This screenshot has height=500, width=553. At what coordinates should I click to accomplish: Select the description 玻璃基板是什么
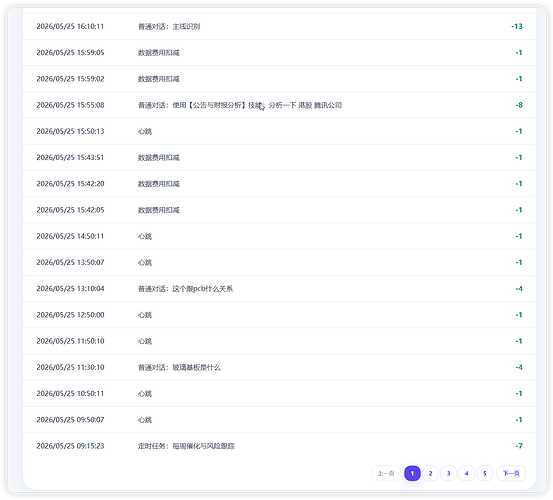point(196,367)
